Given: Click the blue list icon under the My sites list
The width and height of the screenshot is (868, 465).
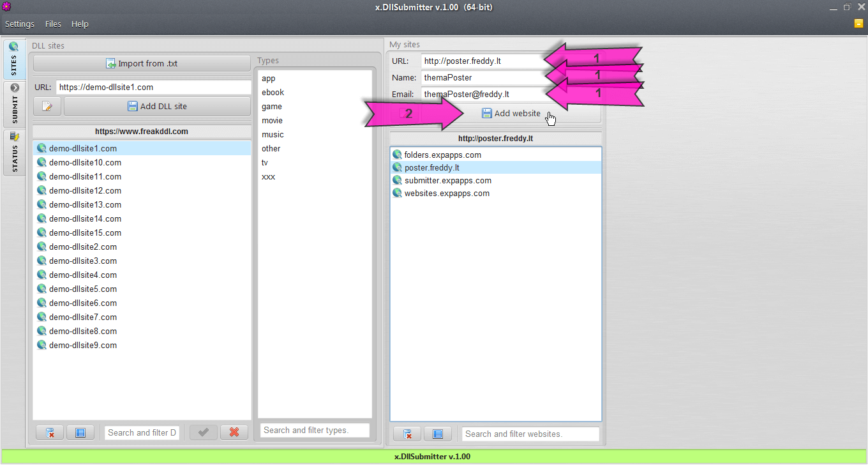Looking at the screenshot, I should pyautogui.click(x=438, y=434).
